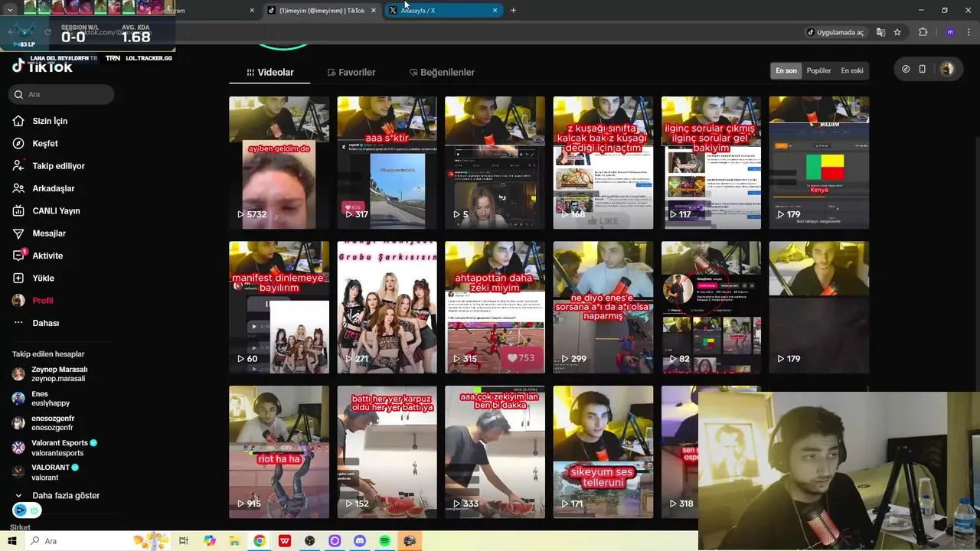Open the 'ne diyo enes'e' video

[x=603, y=308]
